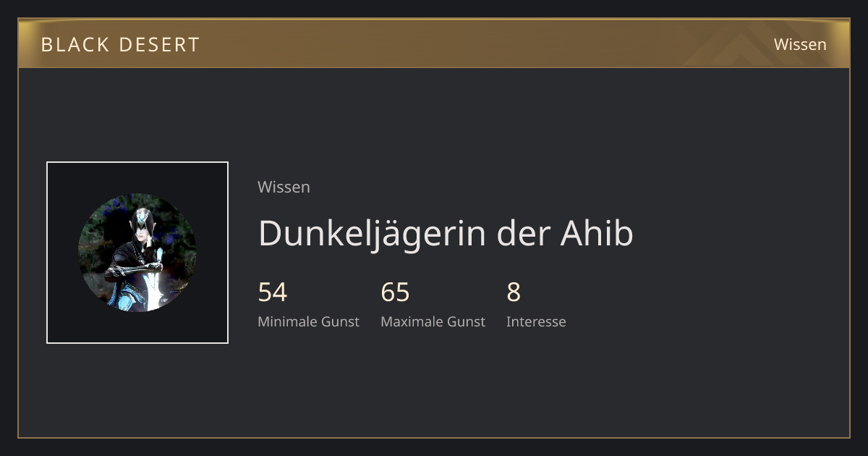Click the Maximale Gunst label

[433, 321]
